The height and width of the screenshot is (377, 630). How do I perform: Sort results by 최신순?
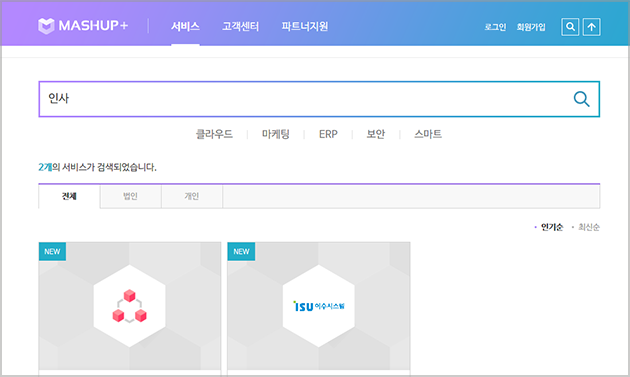[589, 227]
